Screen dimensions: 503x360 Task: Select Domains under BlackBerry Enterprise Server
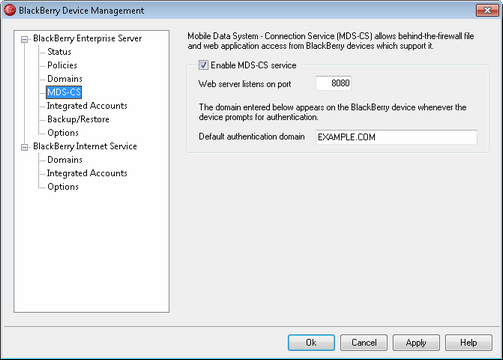click(65, 79)
